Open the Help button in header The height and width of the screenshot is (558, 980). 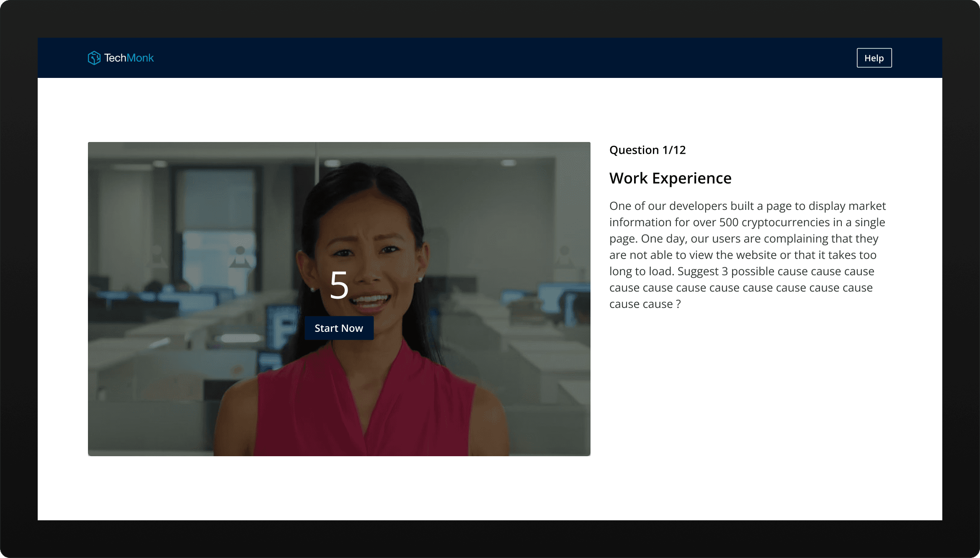tap(874, 58)
